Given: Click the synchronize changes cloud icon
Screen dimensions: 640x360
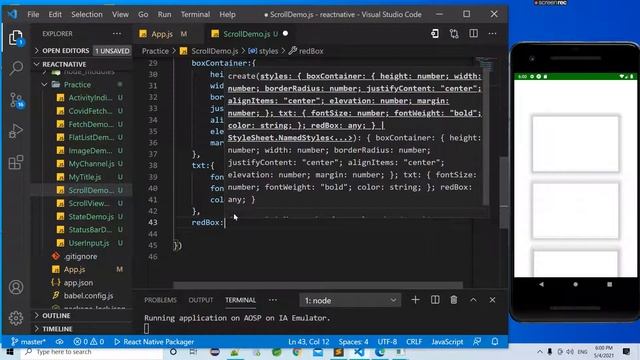Looking at the screenshot, I should (x=60, y=342).
